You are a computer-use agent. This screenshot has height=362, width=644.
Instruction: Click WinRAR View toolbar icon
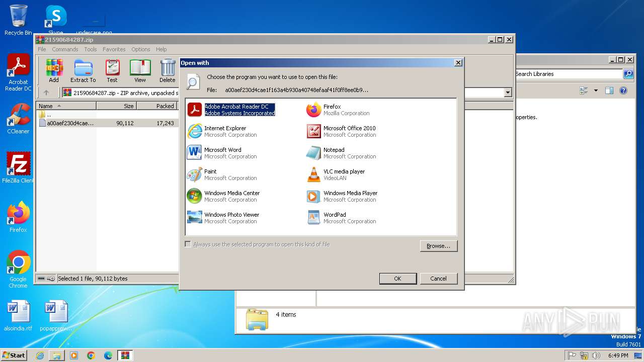coord(140,71)
